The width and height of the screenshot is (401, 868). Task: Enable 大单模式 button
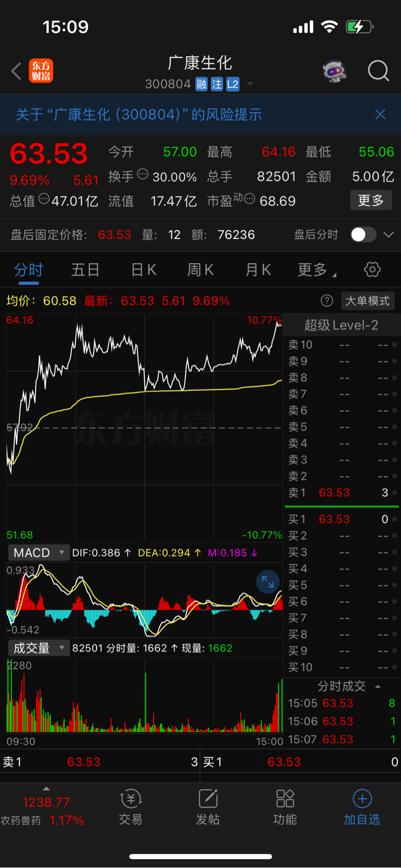click(x=368, y=301)
